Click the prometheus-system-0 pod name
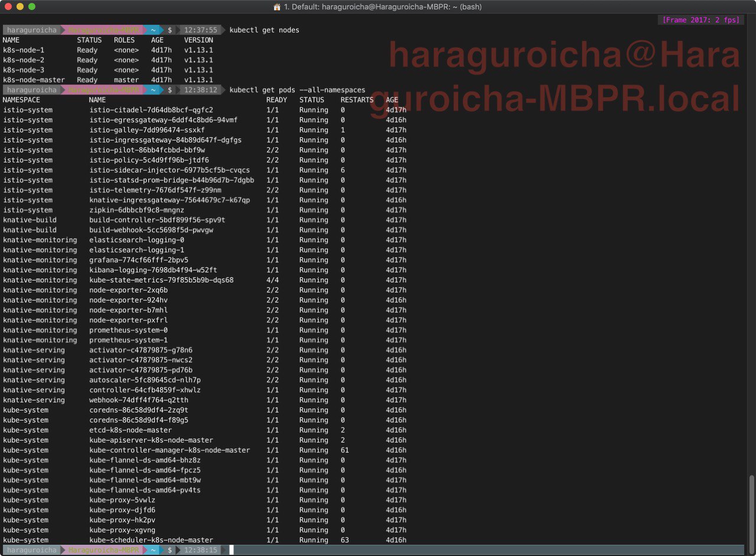Screen dimensions: 756x556 click(x=128, y=330)
